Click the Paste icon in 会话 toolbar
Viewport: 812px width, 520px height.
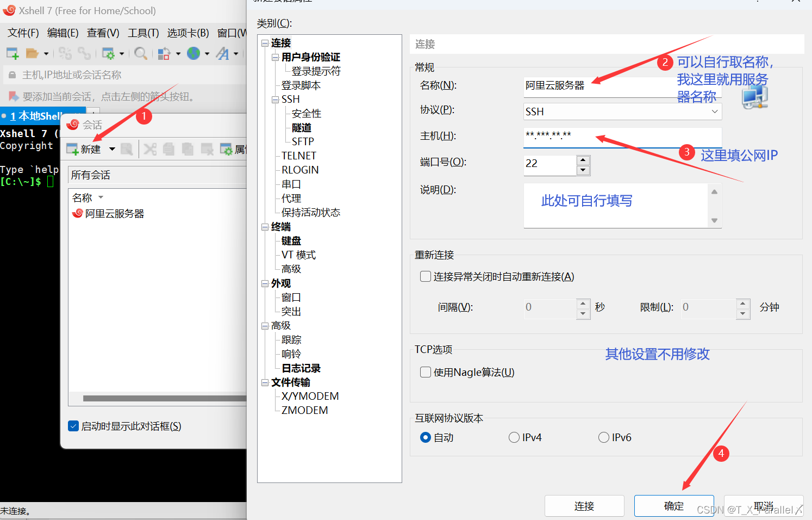point(188,149)
